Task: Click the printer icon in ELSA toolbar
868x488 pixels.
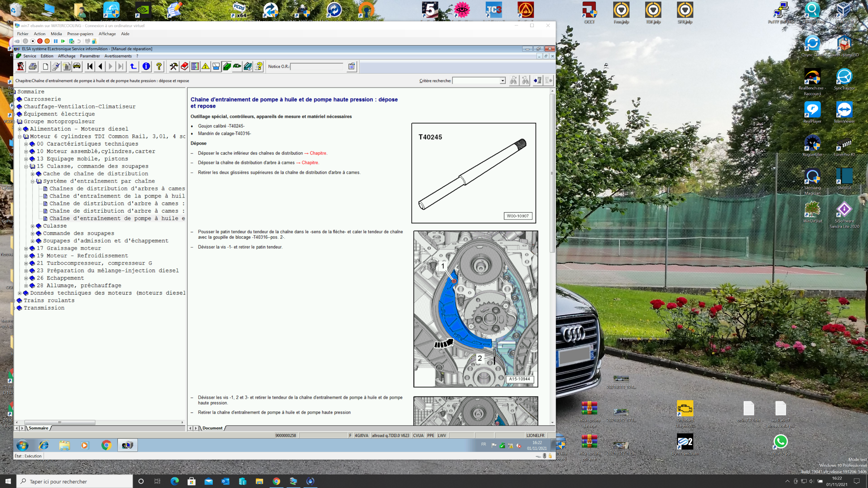Action: pos(33,66)
